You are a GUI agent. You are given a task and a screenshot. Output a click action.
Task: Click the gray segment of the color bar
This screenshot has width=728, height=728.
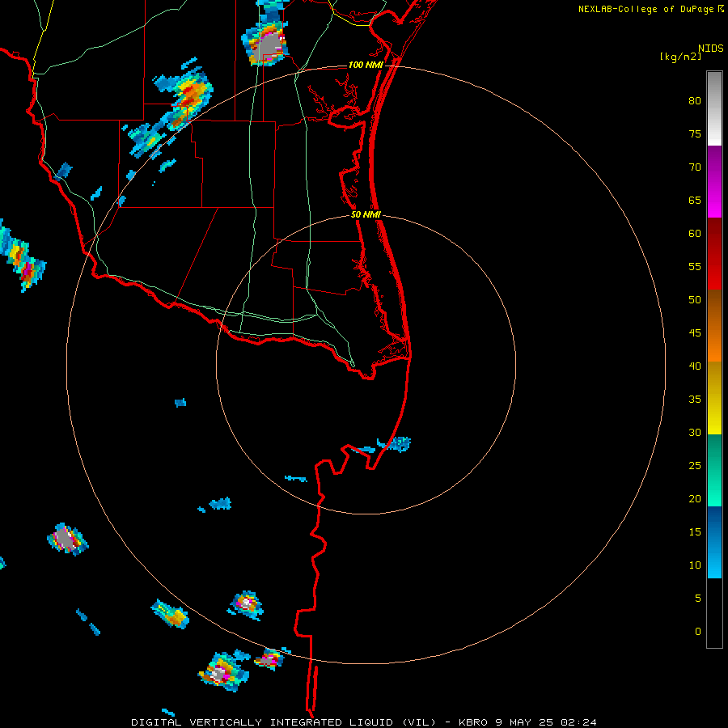pyautogui.click(x=714, y=108)
